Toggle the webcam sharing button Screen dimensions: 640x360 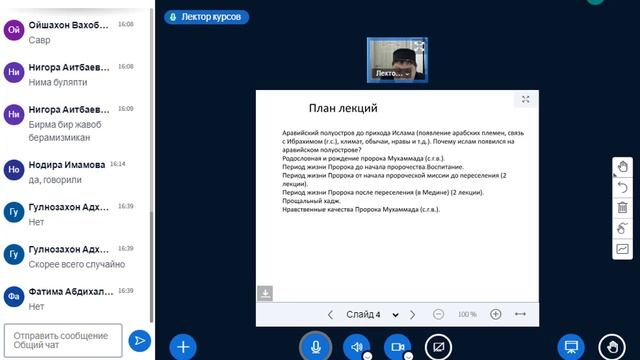[x=398, y=347]
